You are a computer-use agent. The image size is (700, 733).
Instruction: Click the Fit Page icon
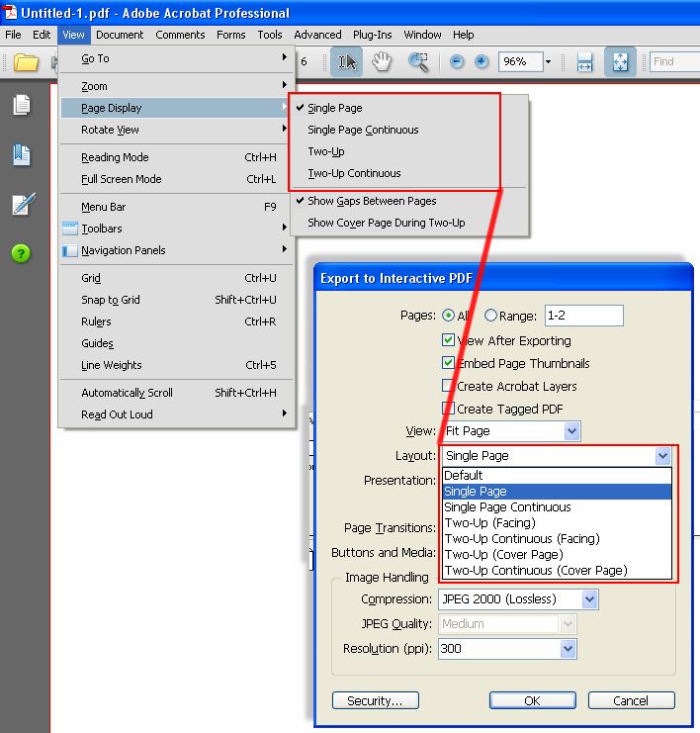coord(620,61)
